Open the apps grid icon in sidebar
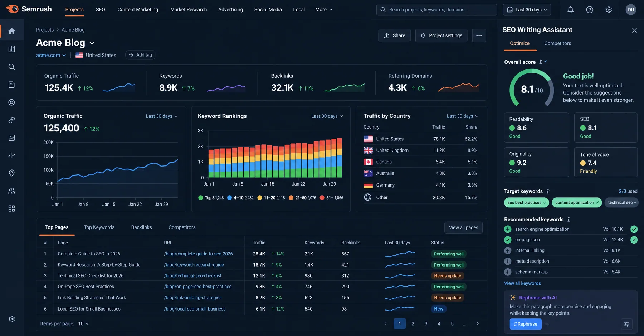Screen dimensions: 644x336 (x=12, y=208)
